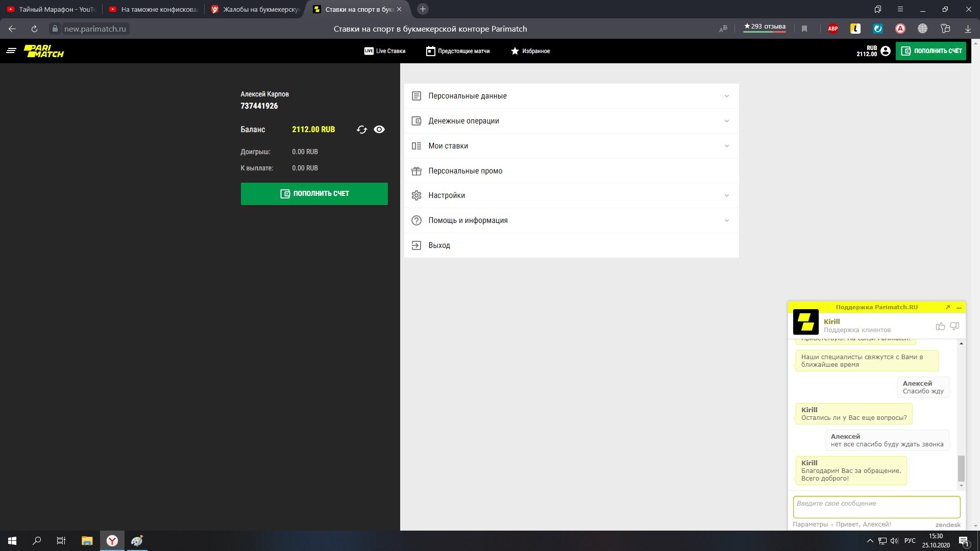Expand the Персональные данные section
This screenshot has height=551, width=980.
(571, 96)
